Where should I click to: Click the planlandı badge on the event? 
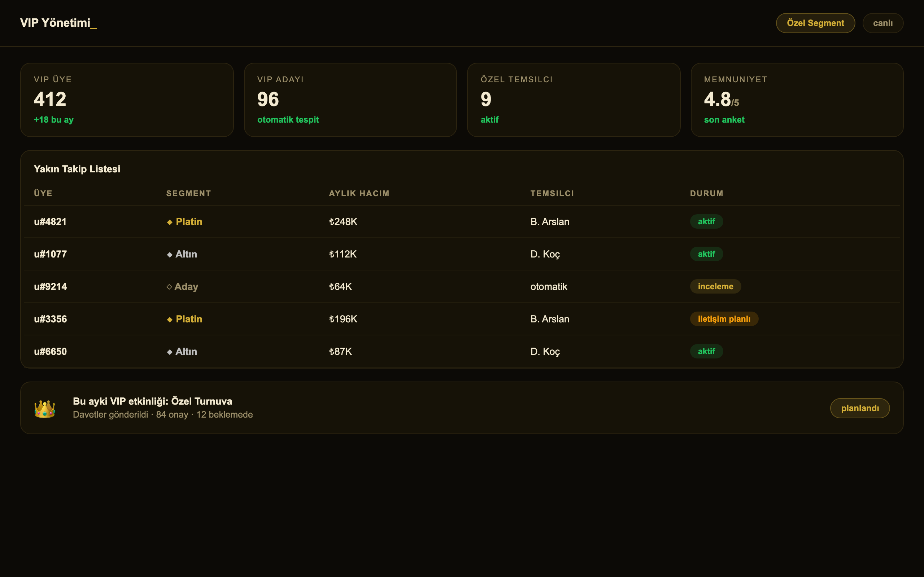tap(860, 408)
